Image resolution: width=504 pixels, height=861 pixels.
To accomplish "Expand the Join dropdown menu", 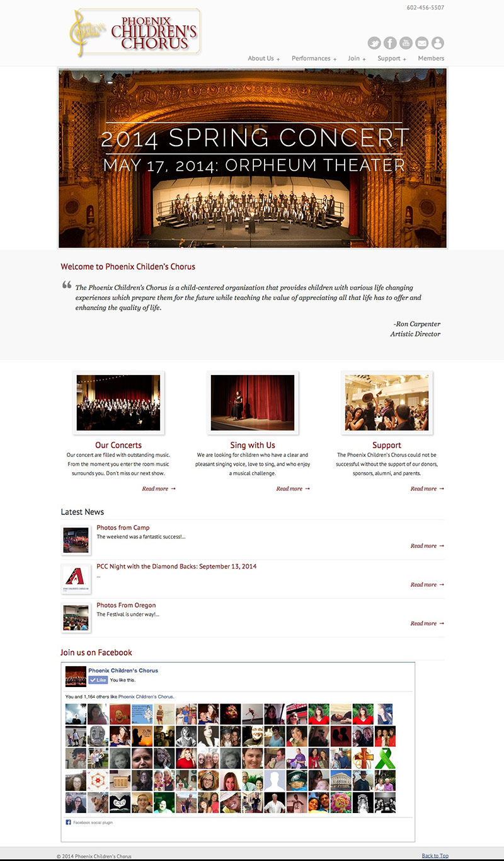I will click(x=357, y=59).
